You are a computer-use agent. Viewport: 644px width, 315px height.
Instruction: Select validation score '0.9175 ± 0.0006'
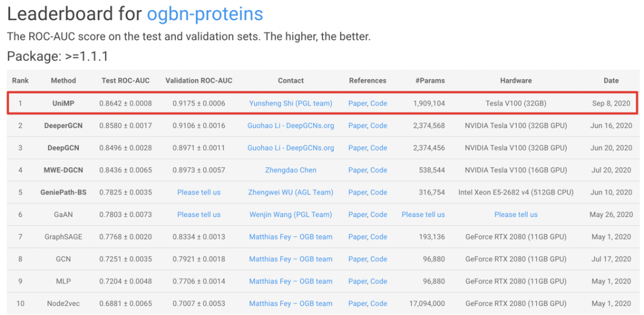click(x=199, y=103)
